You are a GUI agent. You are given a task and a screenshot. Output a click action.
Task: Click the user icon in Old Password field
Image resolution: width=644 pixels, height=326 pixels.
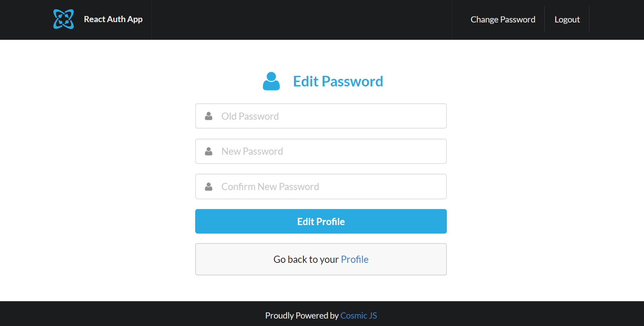[x=208, y=116]
